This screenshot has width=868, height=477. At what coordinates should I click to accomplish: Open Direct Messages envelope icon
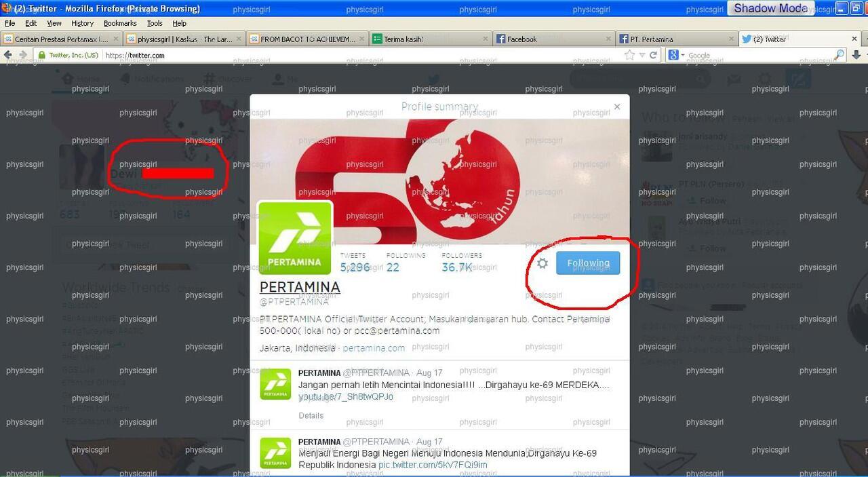coord(734,79)
